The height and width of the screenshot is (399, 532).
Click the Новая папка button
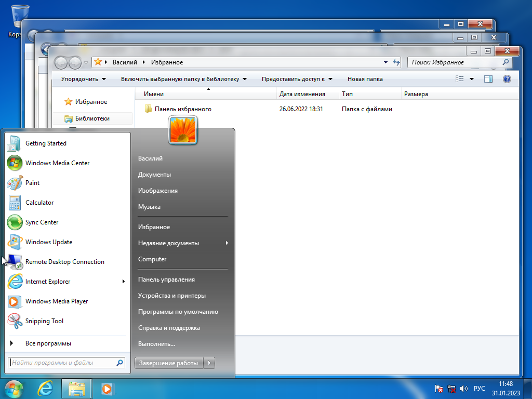pyautogui.click(x=365, y=79)
